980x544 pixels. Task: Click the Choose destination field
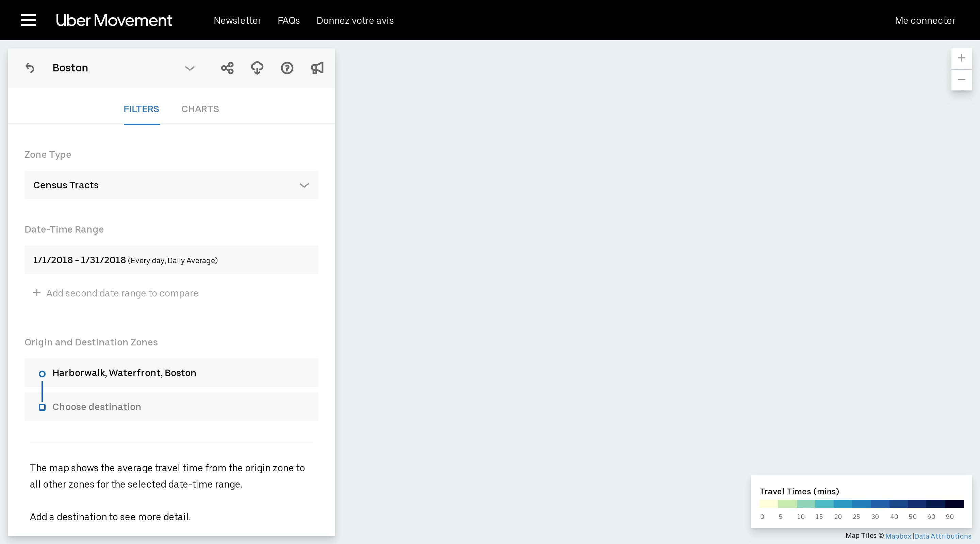tap(171, 407)
